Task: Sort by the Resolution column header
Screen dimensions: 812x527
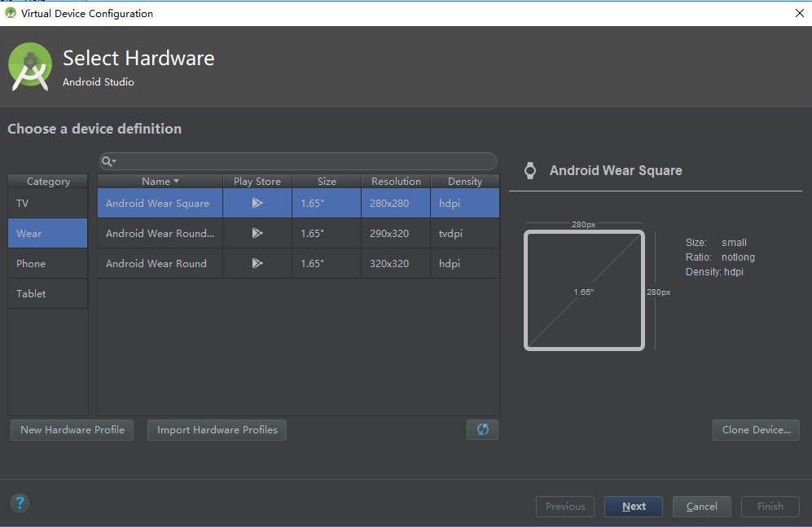Action: (396, 181)
